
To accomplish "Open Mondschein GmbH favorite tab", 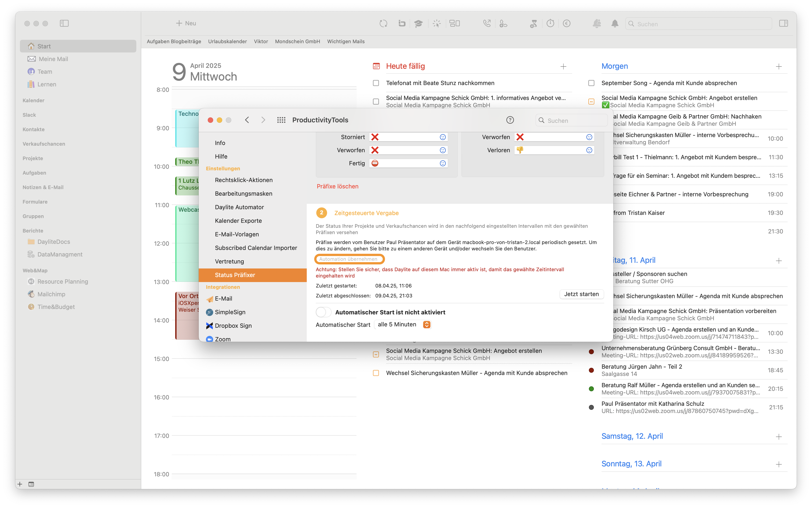I will 297,41.
